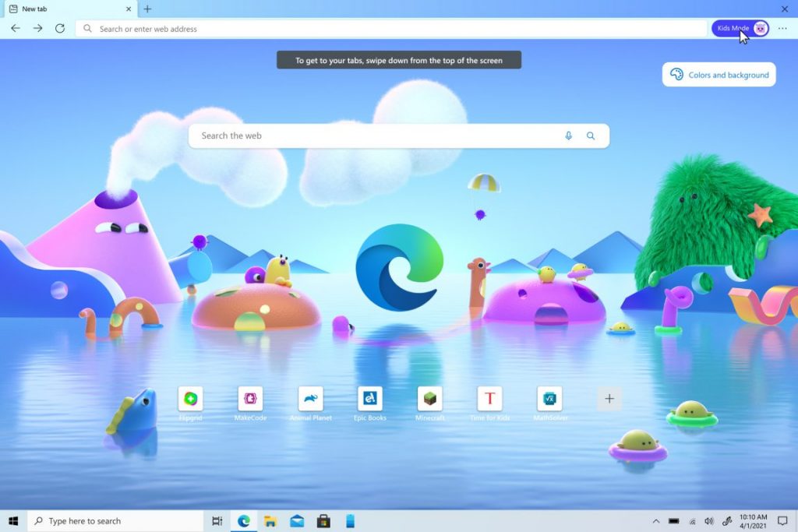Start voice search with the microphone icon

pos(568,136)
